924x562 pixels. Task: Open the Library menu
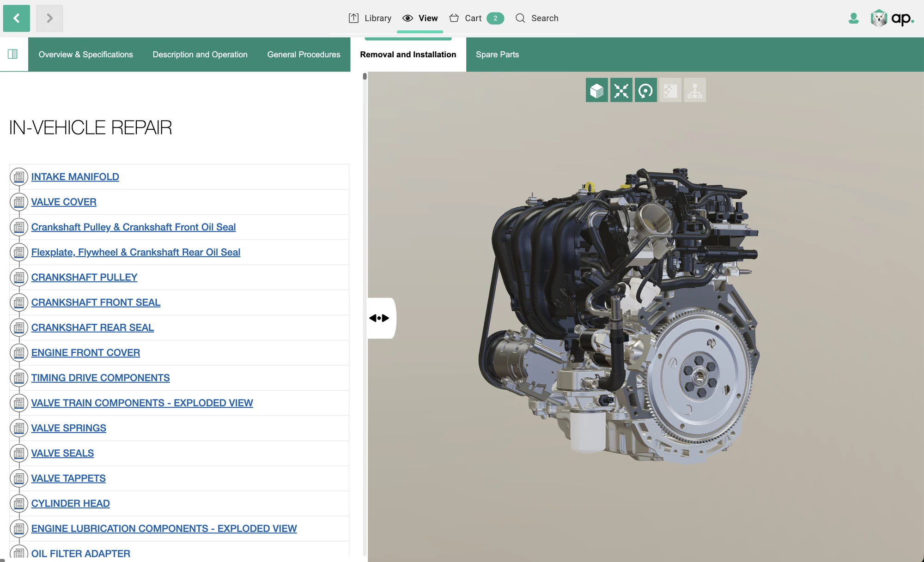coord(370,18)
